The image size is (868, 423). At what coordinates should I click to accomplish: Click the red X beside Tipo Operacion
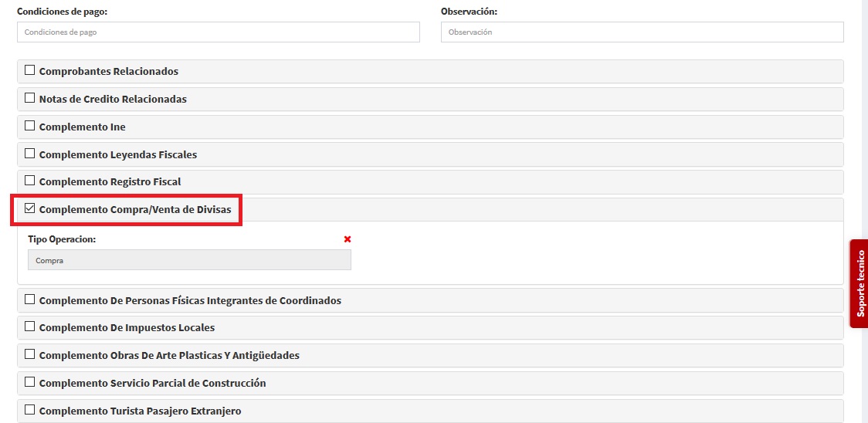(x=348, y=239)
